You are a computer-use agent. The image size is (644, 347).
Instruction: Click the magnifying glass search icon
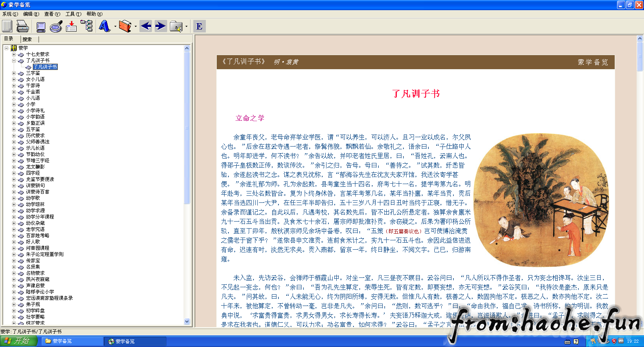coord(56,26)
